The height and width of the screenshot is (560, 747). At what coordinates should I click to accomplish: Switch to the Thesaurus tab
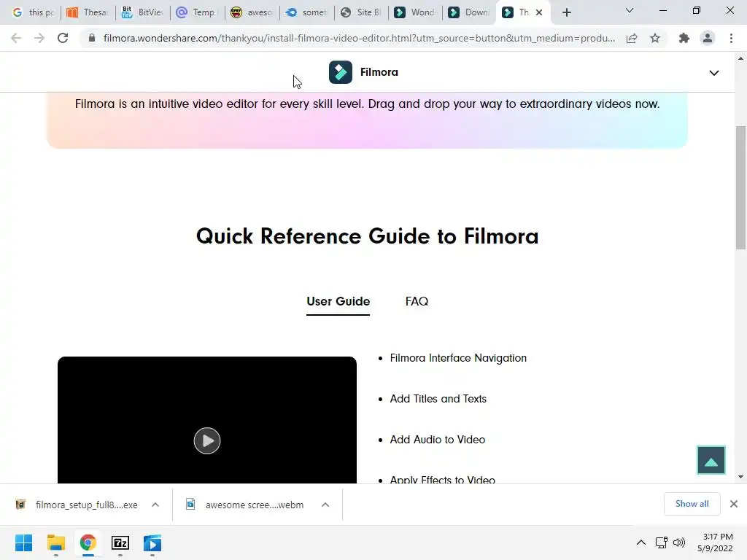88,12
